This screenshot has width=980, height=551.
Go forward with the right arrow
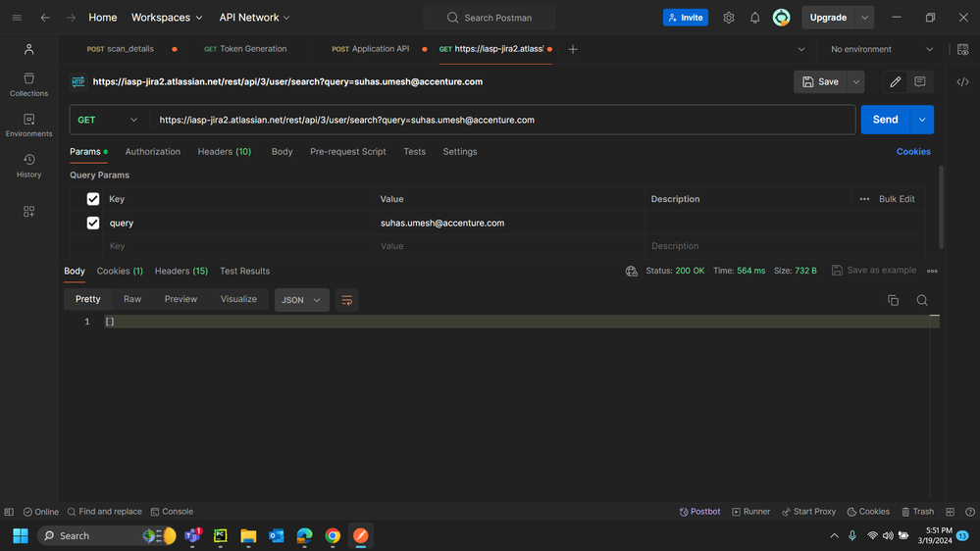[72, 18]
